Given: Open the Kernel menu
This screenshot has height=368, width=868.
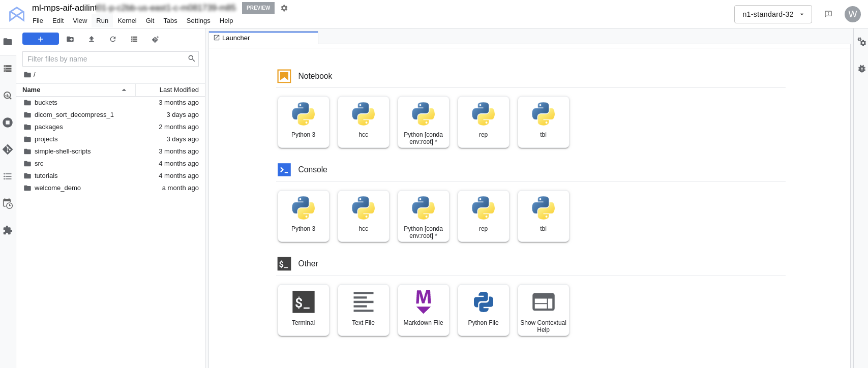Looking at the screenshot, I should click(127, 21).
